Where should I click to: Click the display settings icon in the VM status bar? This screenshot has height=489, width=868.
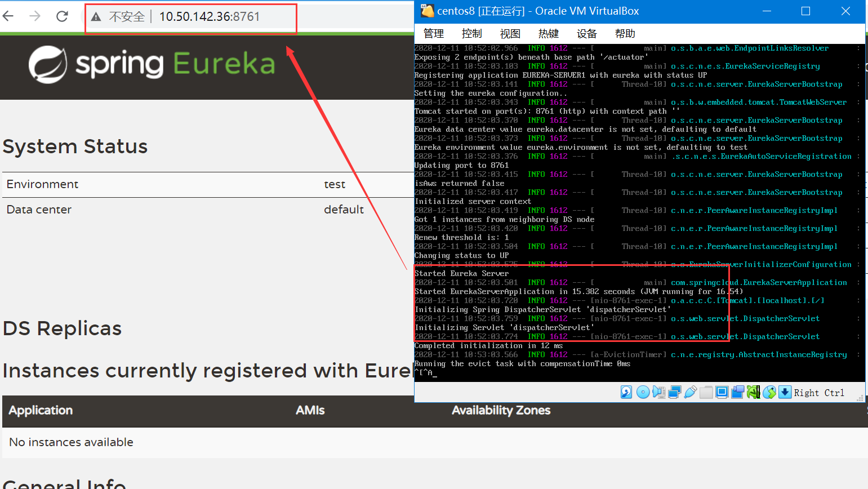click(x=722, y=392)
